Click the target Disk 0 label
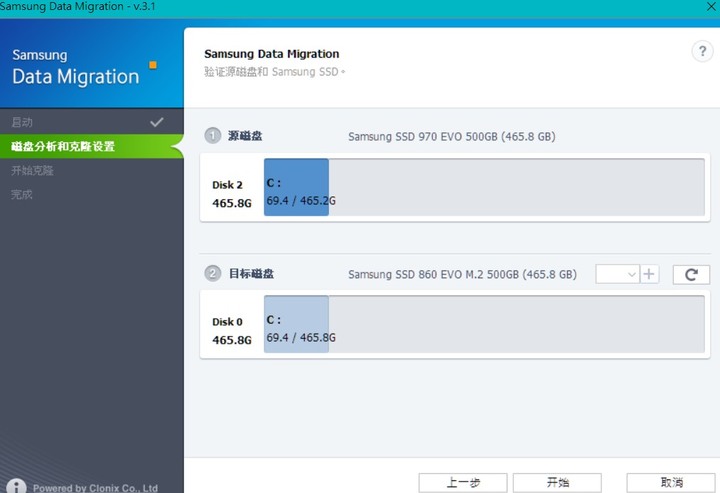The height and width of the screenshot is (493, 720). [x=227, y=322]
